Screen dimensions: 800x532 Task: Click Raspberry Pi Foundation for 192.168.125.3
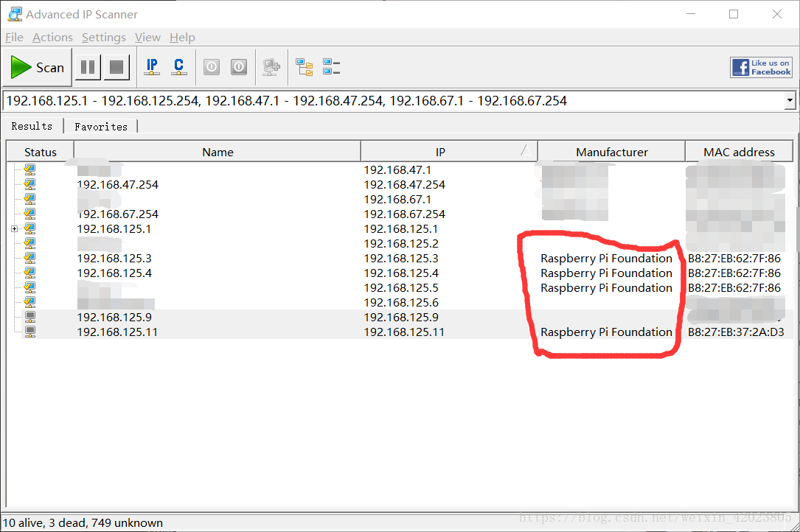[607, 259]
